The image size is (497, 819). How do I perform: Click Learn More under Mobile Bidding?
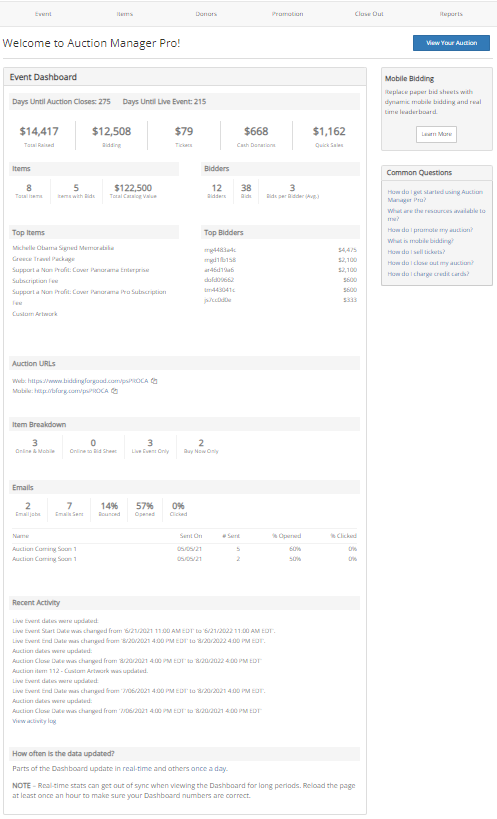click(x=436, y=134)
